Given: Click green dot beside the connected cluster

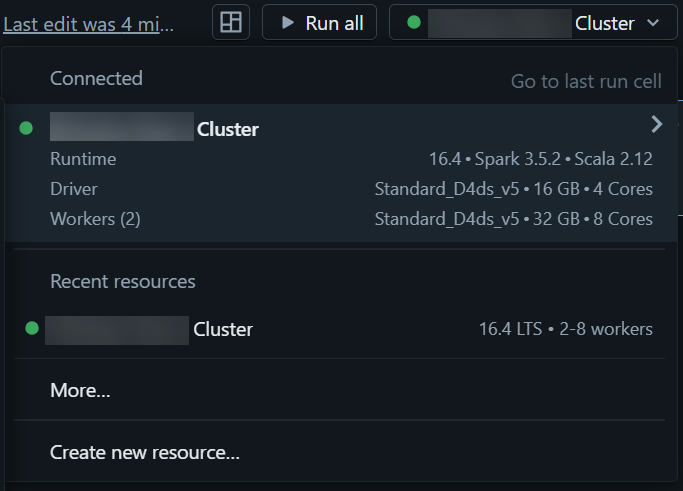Looking at the screenshot, I should [x=27, y=127].
